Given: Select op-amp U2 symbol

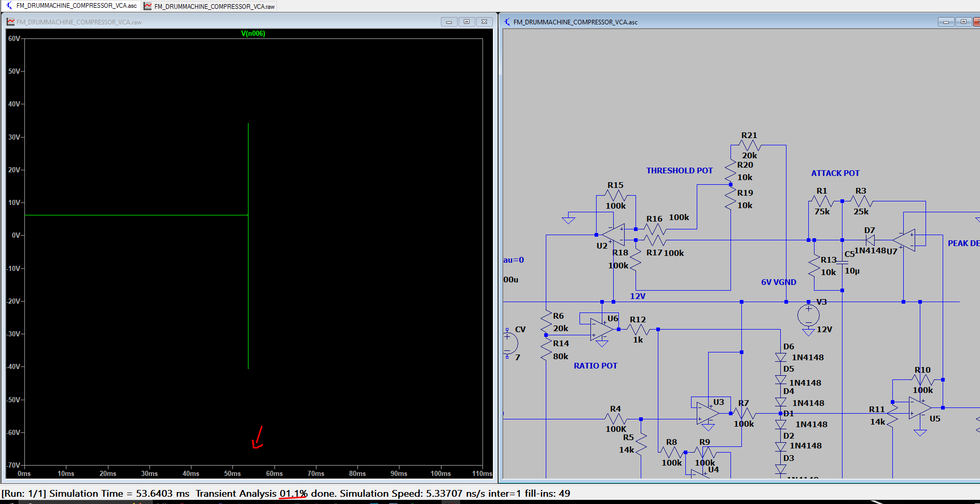Looking at the screenshot, I should 614,235.
